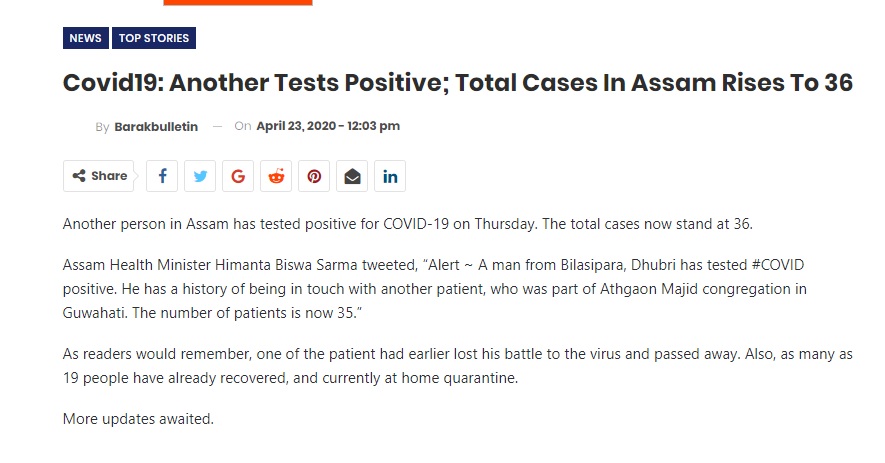Click the 'More updates awaited.' line
Viewport: 885px width, 463px height.
138,419
